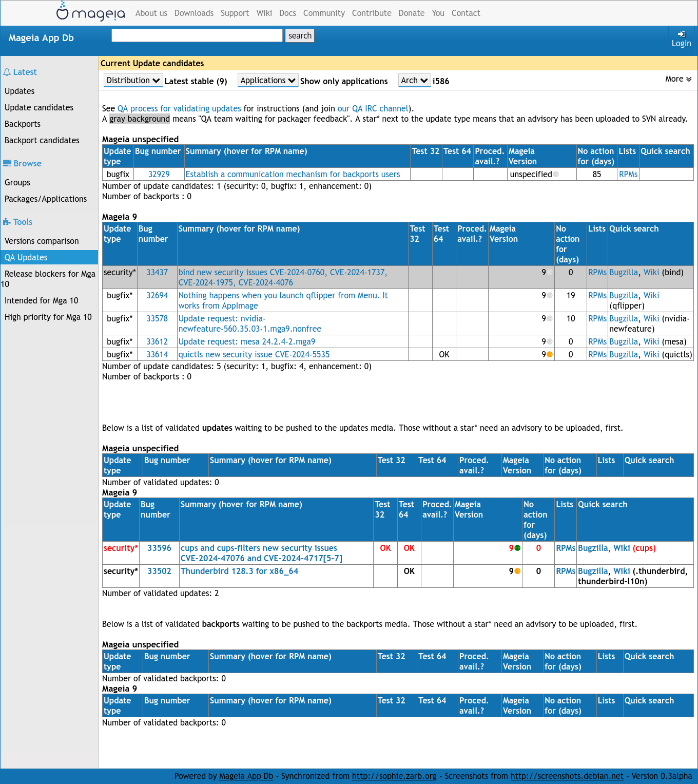
Task: Open nvidia-newfeature update request summary
Action: 250,323
